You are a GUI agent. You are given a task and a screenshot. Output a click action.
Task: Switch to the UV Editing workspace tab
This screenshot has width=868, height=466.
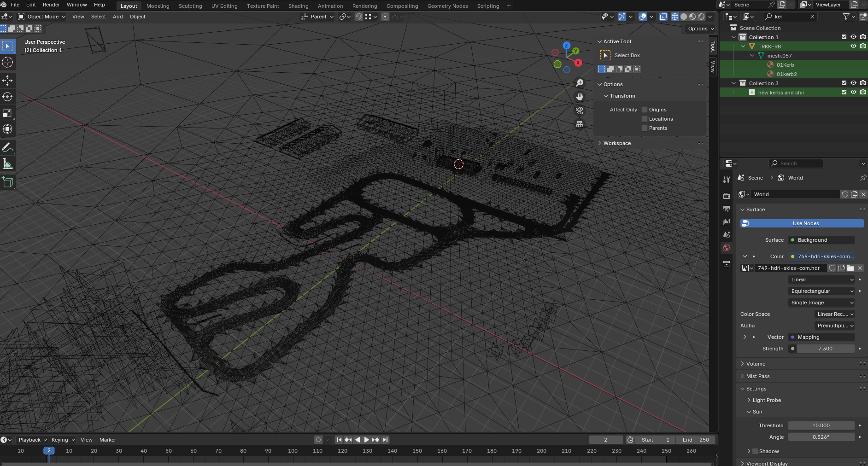point(224,6)
